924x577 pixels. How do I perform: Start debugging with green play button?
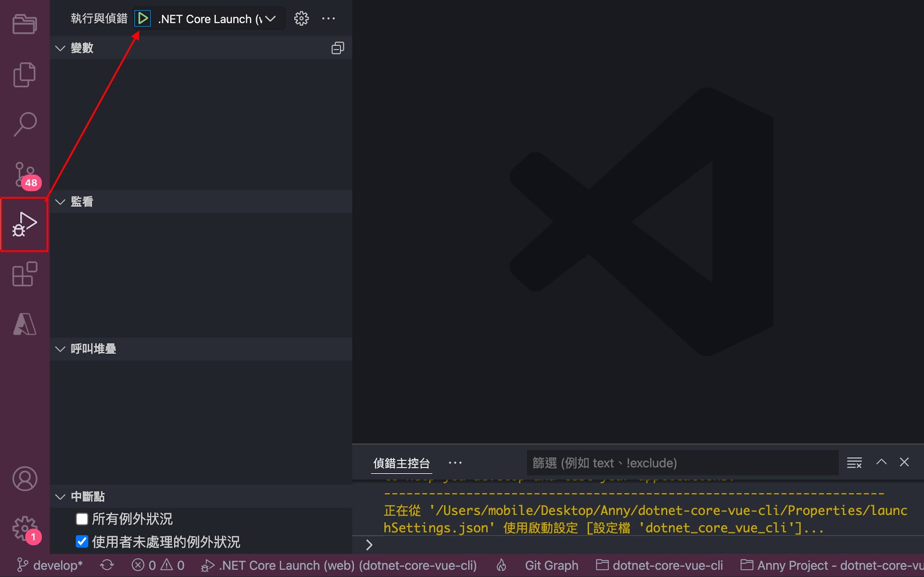click(142, 18)
